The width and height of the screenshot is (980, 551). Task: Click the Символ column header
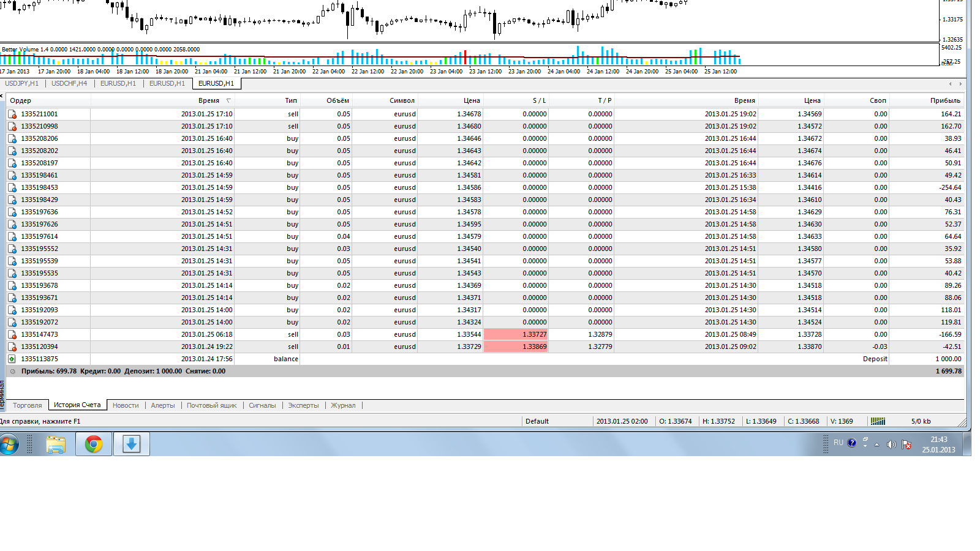point(402,100)
